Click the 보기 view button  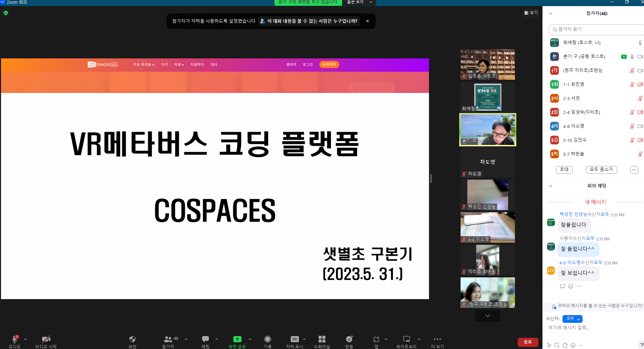pyautogui.click(x=531, y=13)
